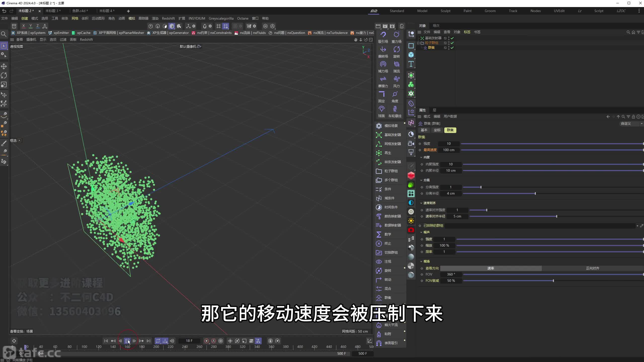Click record active objects button
The width and height of the screenshot is (644, 362).
pyautogui.click(x=207, y=341)
